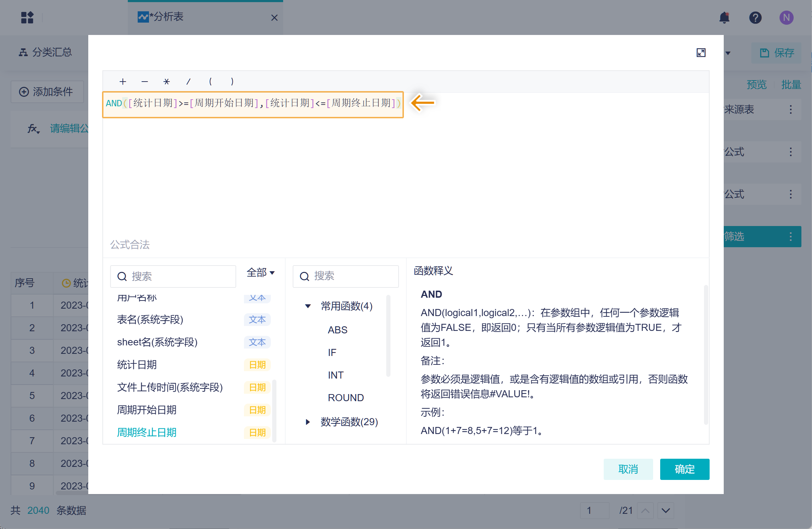This screenshot has height=529, width=812.
Task: Open the 全部 field type dropdown
Action: [x=261, y=273]
